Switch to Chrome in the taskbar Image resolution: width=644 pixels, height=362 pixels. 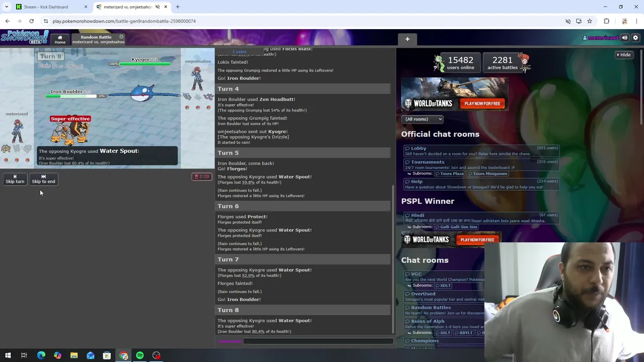coord(124,355)
